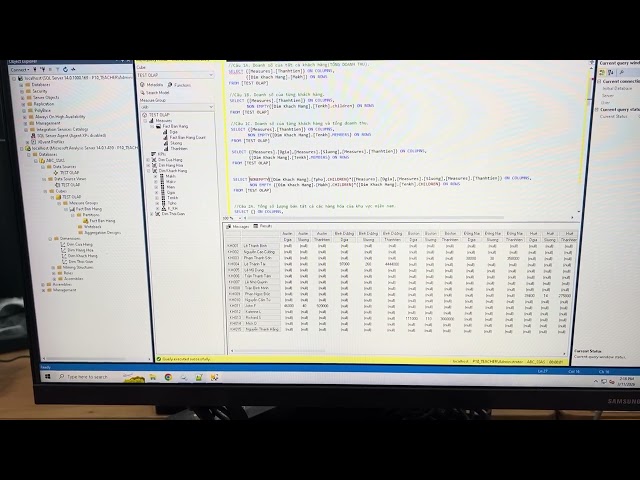Click the Windows Start button

tap(47, 377)
